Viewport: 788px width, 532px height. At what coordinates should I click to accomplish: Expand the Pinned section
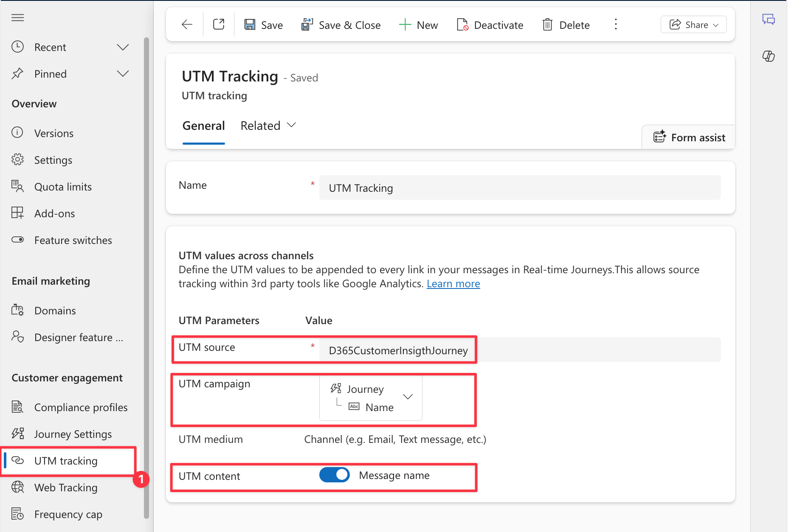click(123, 74)
